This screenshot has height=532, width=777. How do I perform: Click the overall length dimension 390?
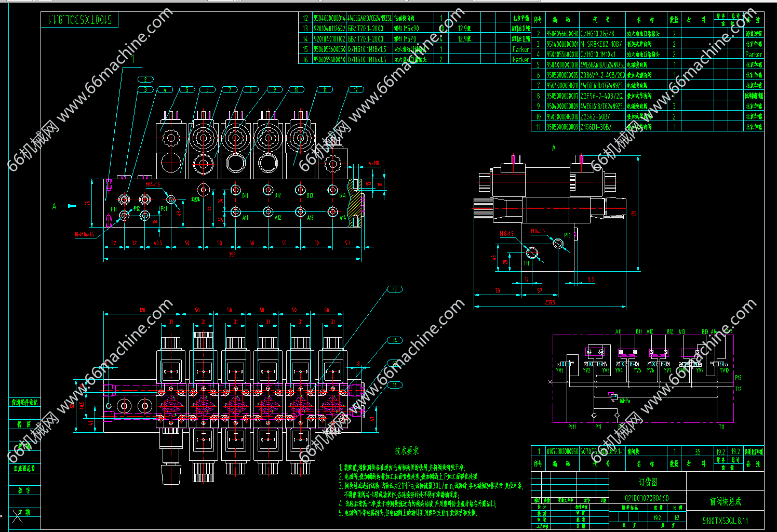tap(232, 255)
